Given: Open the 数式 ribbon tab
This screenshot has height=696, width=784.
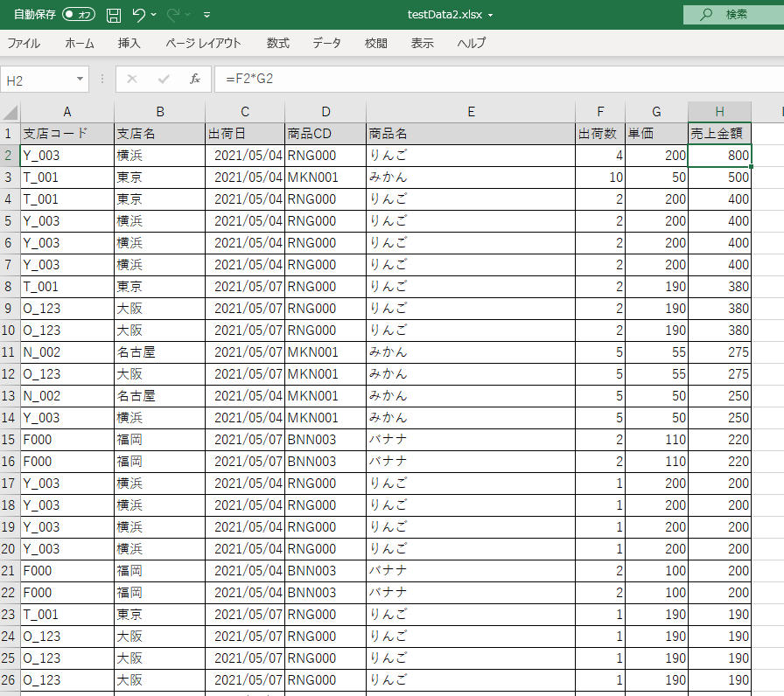Looking at the screenshot, I should pos(278,43).
